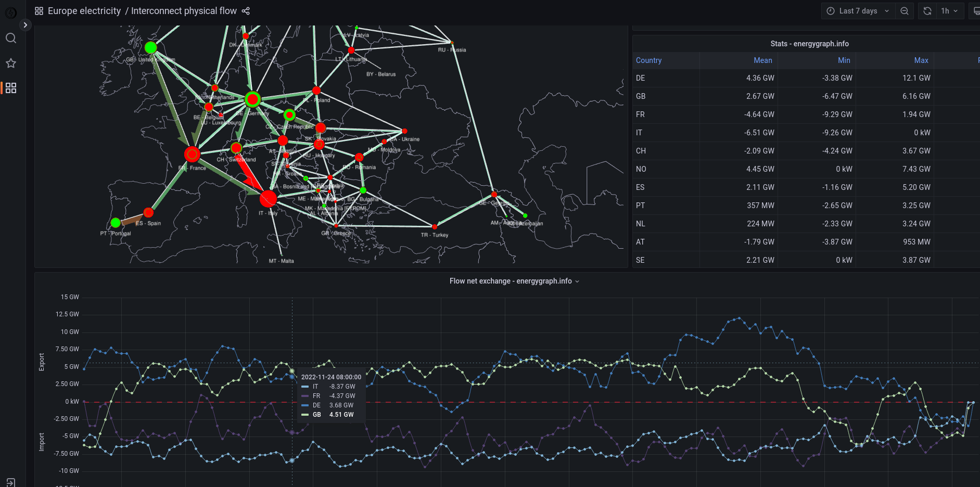Image resolution: width=980 pixels, height=487 pixels.
Task: Open the search icon in sidebar
Action: coord(11,38)
